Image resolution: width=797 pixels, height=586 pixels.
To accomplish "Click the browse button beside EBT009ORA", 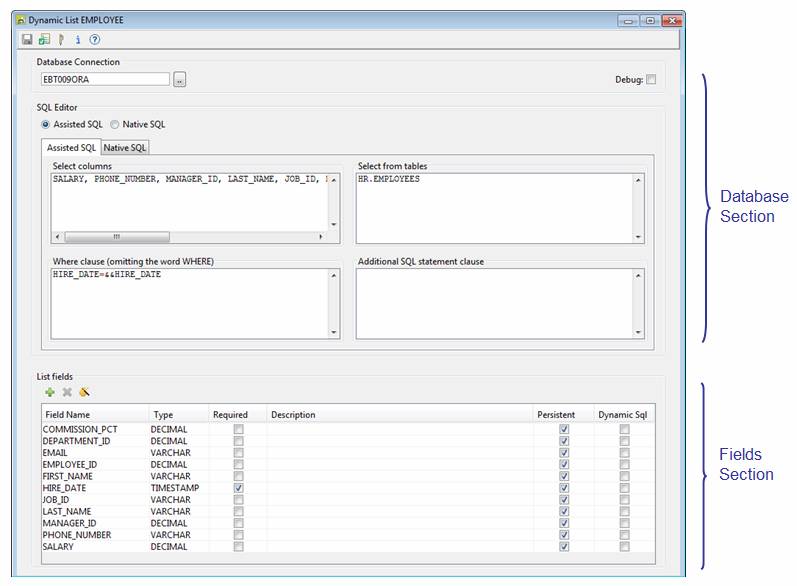I will tap(180, 80).
